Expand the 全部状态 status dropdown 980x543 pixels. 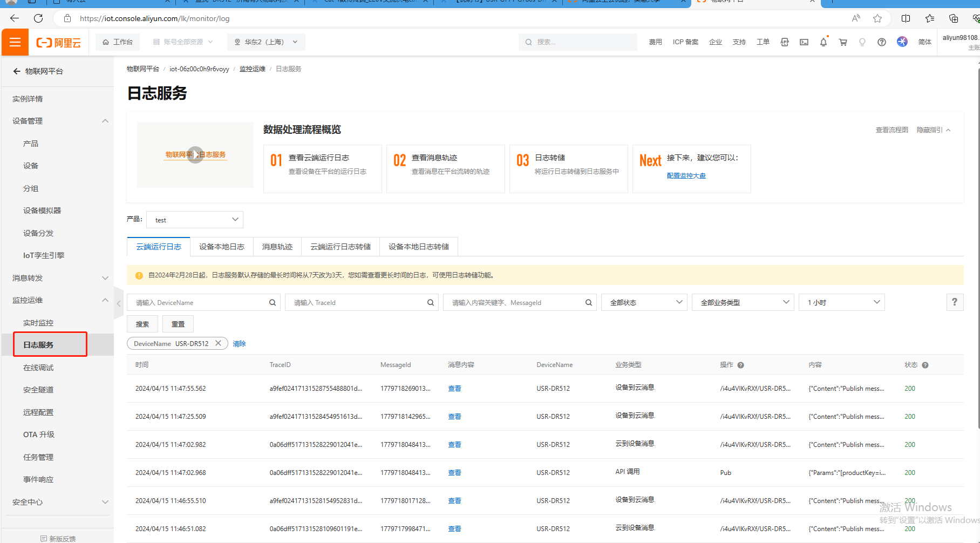(x=645, y=303)
